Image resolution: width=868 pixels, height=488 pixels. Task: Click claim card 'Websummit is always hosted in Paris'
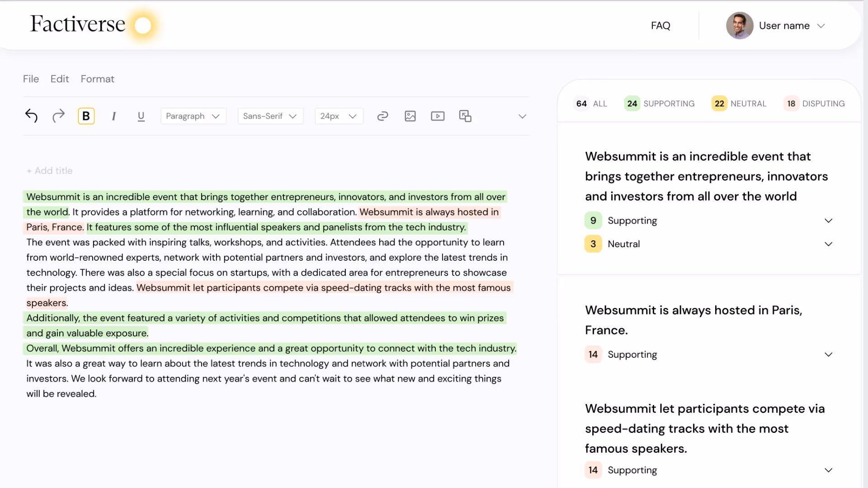click(693, 320)
